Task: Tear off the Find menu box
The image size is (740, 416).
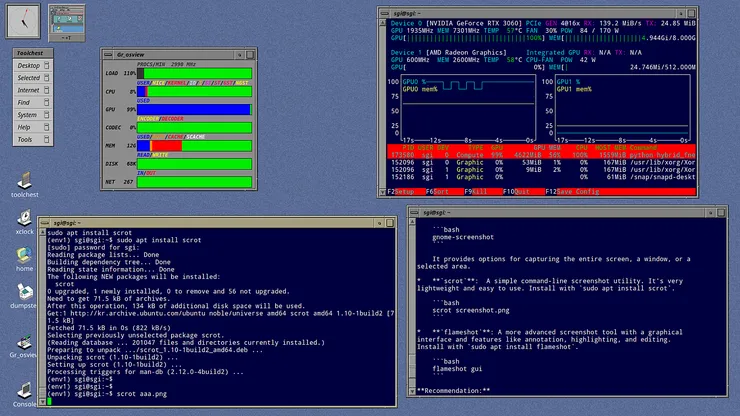Action: point(46,102)
